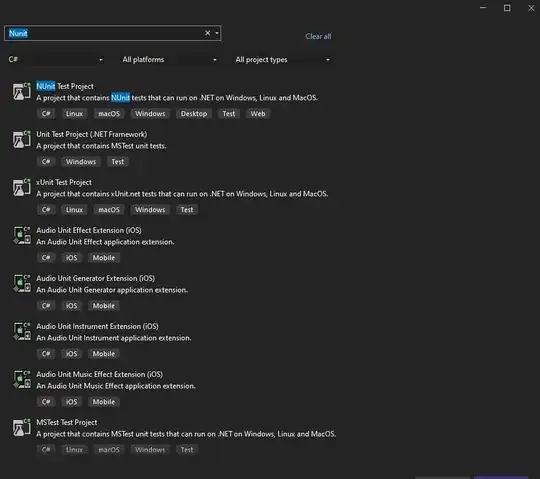Select the xUnit Test Project title

(64, 182)
